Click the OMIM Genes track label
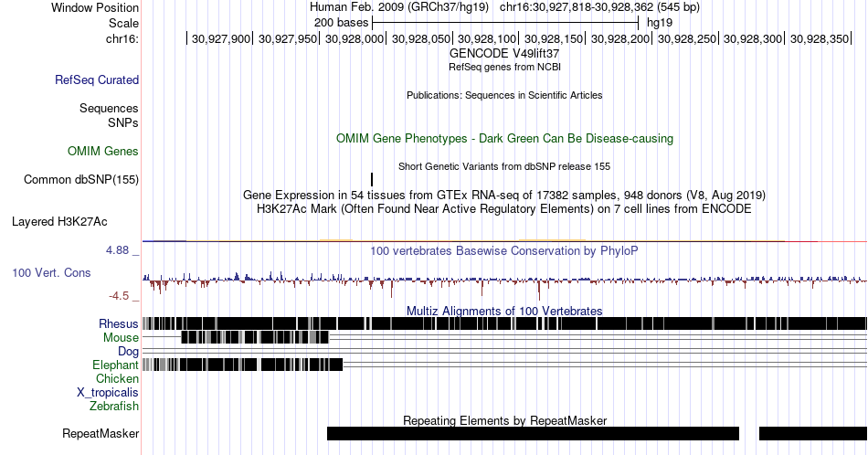 (x=103, y=151)
